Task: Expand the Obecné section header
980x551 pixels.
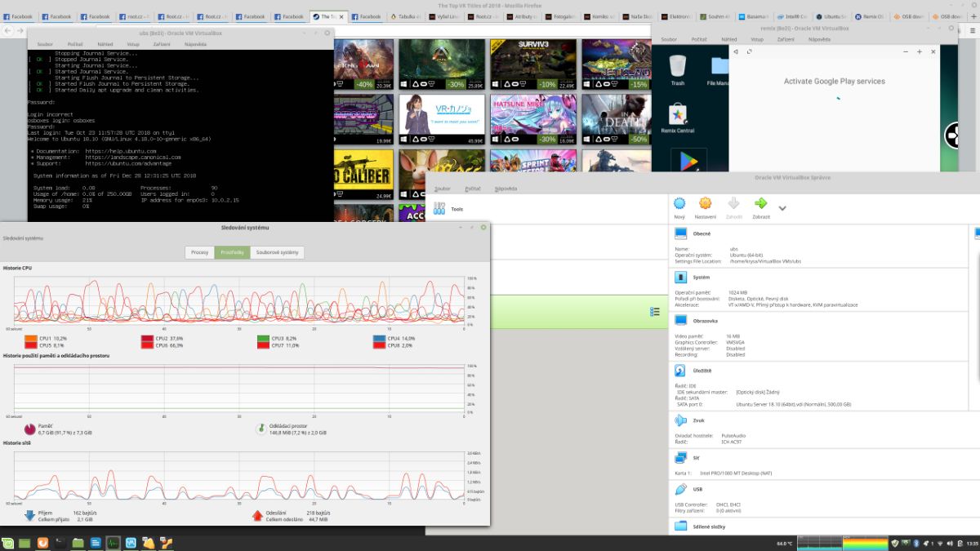Action: 701,233
